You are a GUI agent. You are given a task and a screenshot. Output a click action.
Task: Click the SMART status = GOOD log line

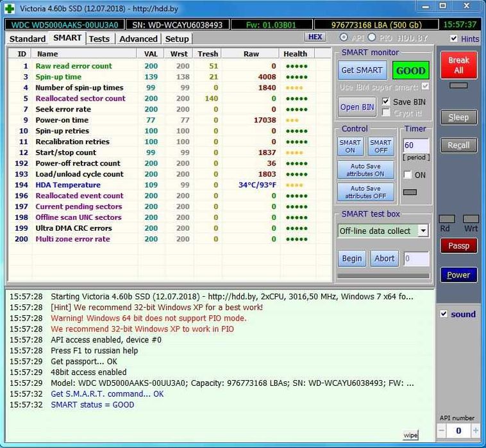point(92,404)
